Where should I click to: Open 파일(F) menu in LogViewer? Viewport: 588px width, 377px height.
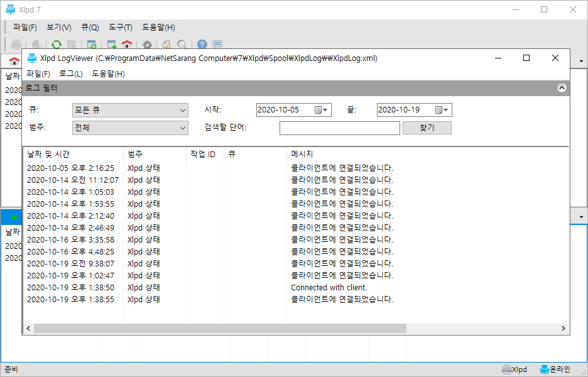(x=38, y=74)
